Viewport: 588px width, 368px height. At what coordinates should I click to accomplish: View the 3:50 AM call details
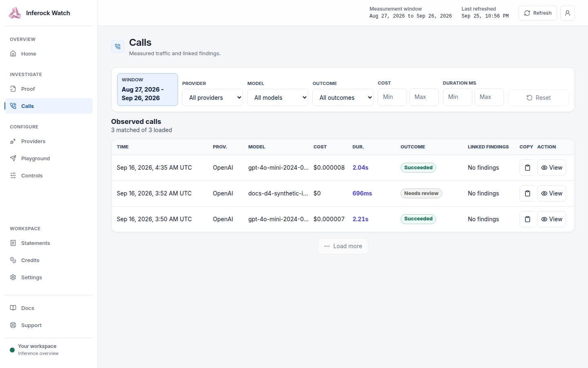tap(552, 219)
